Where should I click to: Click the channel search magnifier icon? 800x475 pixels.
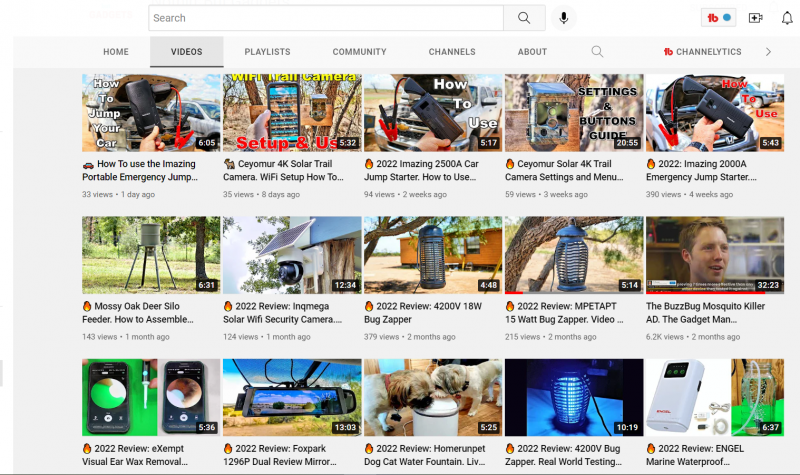[597, 52]
